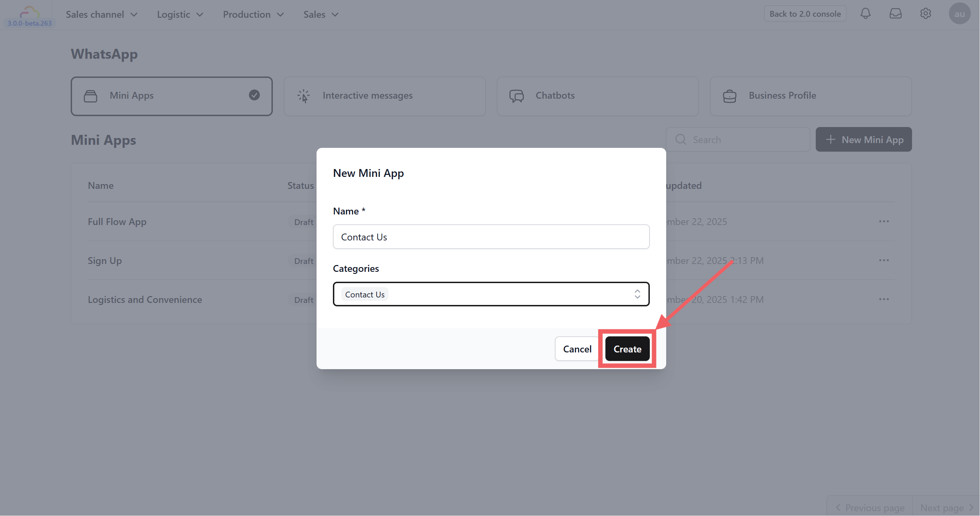Expand the Sales channel menu
Viewport: 980px width, 516px height.
point(101,14)
